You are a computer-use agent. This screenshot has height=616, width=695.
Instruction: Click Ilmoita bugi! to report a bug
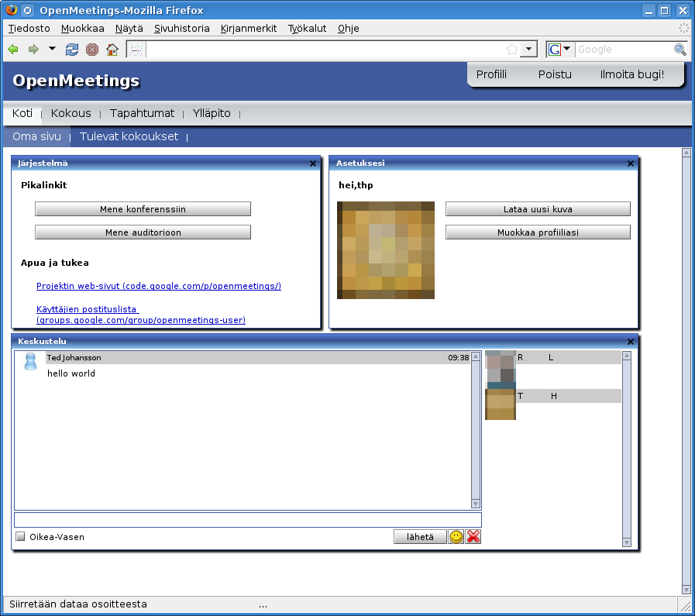pyautogui.click(x=632, y=74)
